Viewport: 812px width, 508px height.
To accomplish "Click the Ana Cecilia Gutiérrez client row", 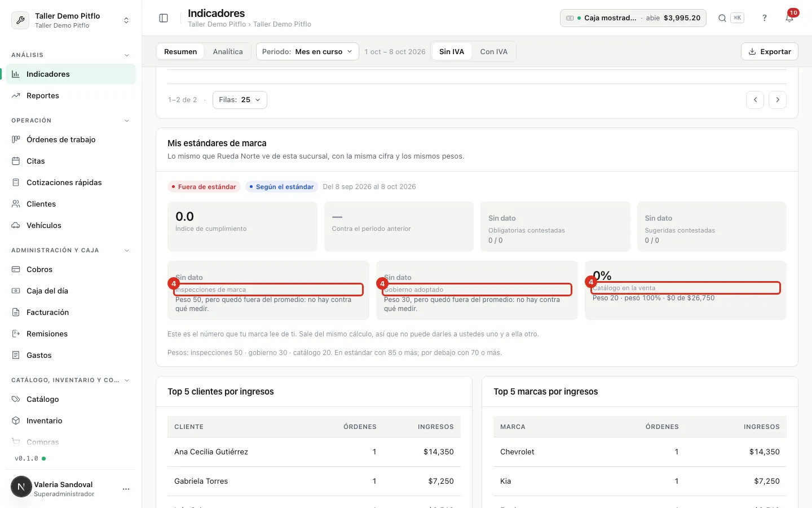I will click(x=314, y=452).
